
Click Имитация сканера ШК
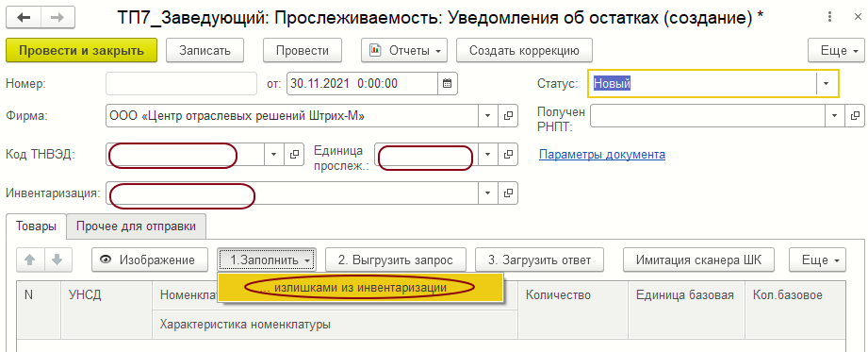[x=698, y=260]
